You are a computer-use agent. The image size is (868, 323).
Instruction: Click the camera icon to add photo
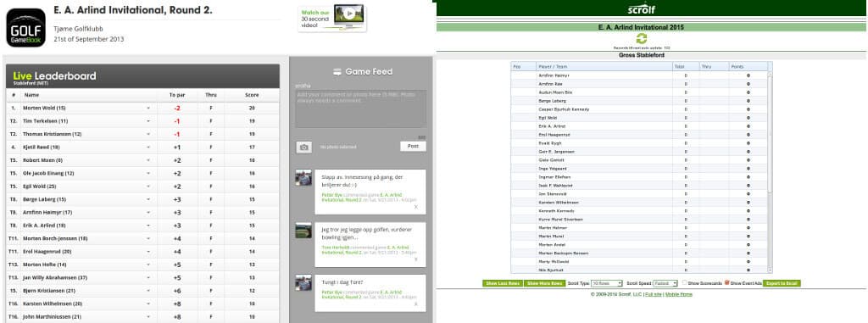click(304, 148)
